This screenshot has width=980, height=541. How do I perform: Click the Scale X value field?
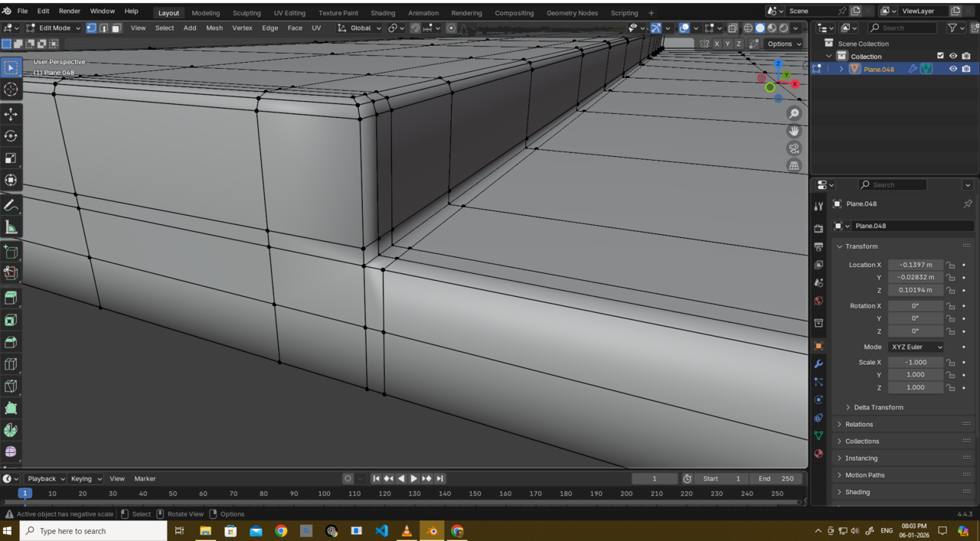coord(916,362)
